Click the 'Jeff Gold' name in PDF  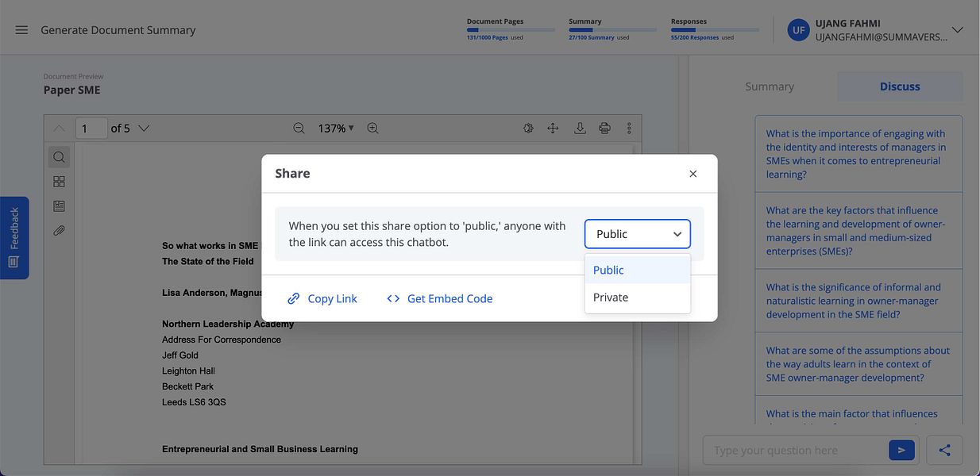click(180, 355)
